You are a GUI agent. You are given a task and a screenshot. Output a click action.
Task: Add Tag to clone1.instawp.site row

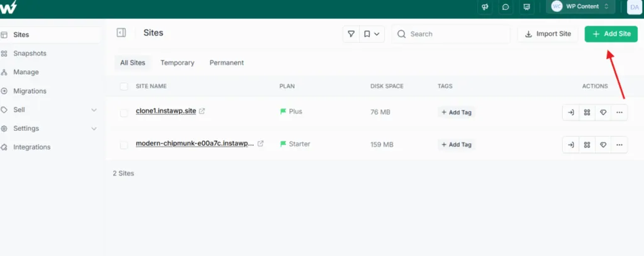click(457, 112)
